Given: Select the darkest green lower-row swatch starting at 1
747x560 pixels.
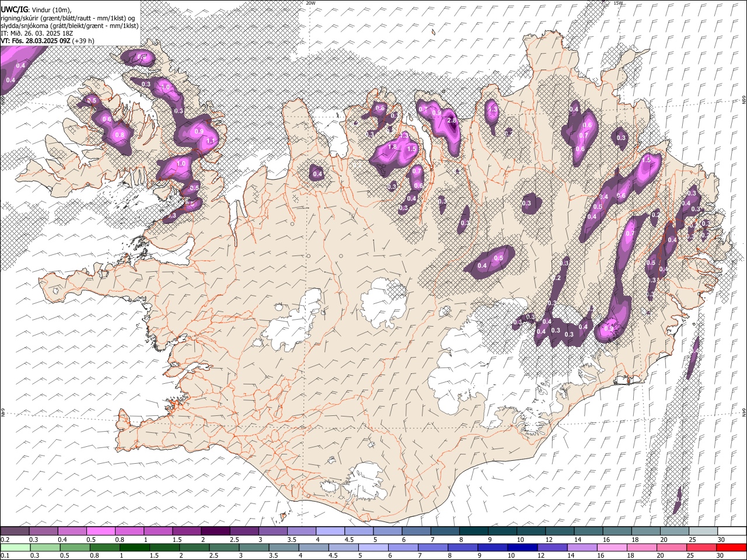Looking at the screenshot, I should point(135,547).
